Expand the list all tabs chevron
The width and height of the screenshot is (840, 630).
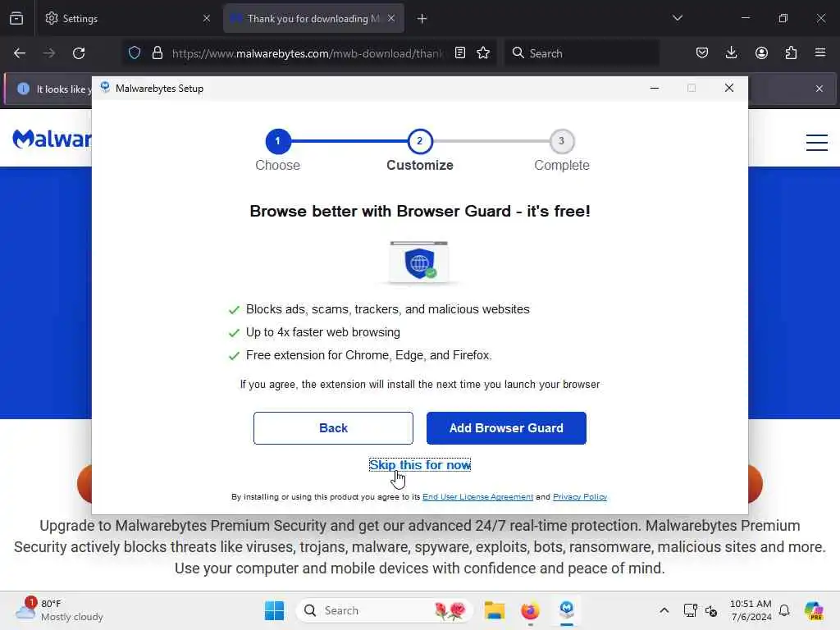click(677, 18)
